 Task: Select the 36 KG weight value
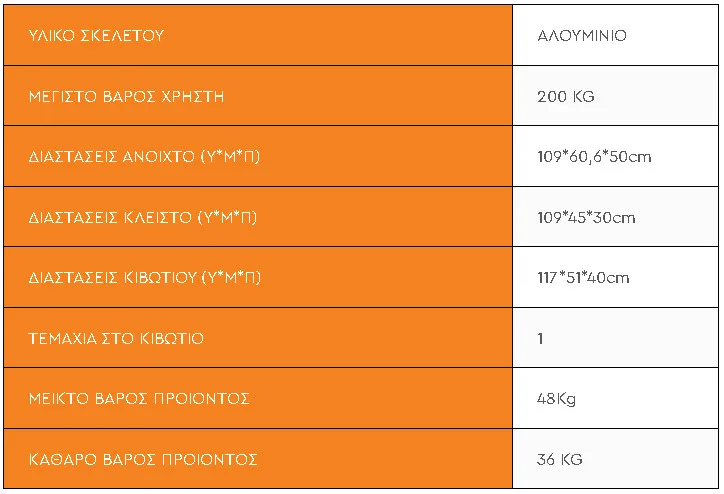(559, 459)
